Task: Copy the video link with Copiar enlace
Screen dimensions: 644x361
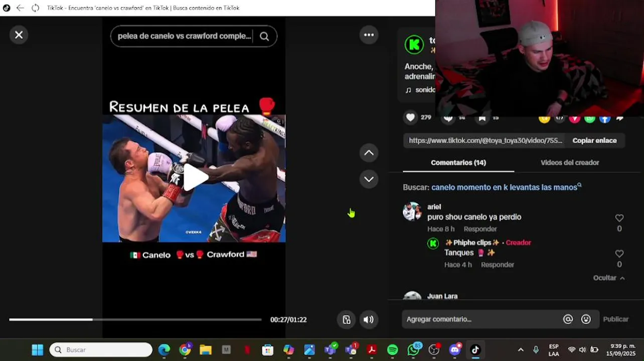Action: point(594,140)
